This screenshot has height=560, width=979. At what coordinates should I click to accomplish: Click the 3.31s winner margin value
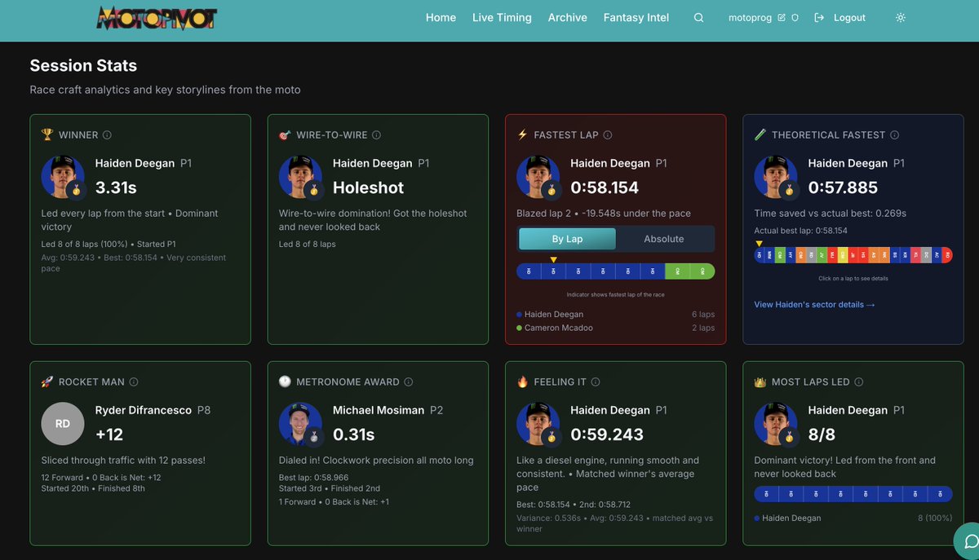[116, 187]
